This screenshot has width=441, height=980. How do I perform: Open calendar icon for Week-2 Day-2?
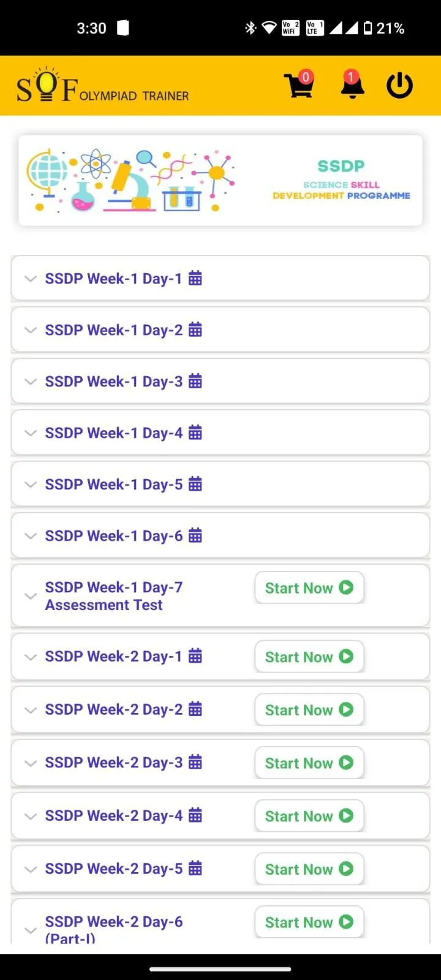coord(195,709)
